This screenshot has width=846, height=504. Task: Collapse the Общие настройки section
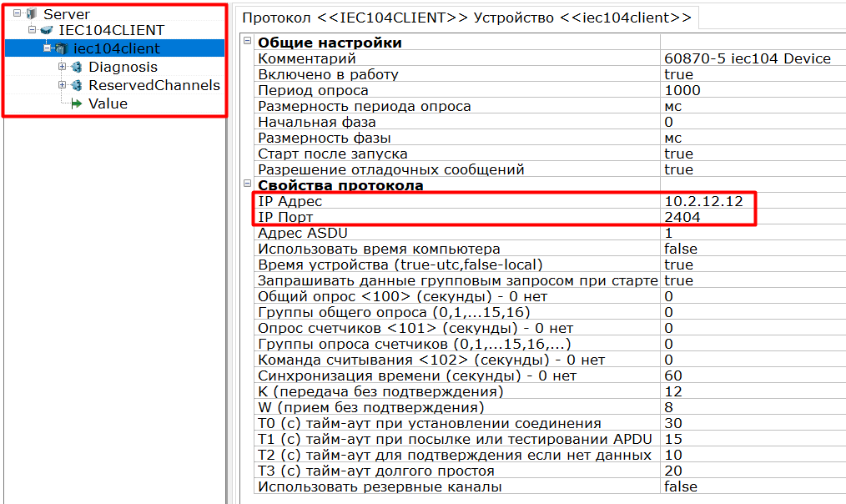(247, 43)
